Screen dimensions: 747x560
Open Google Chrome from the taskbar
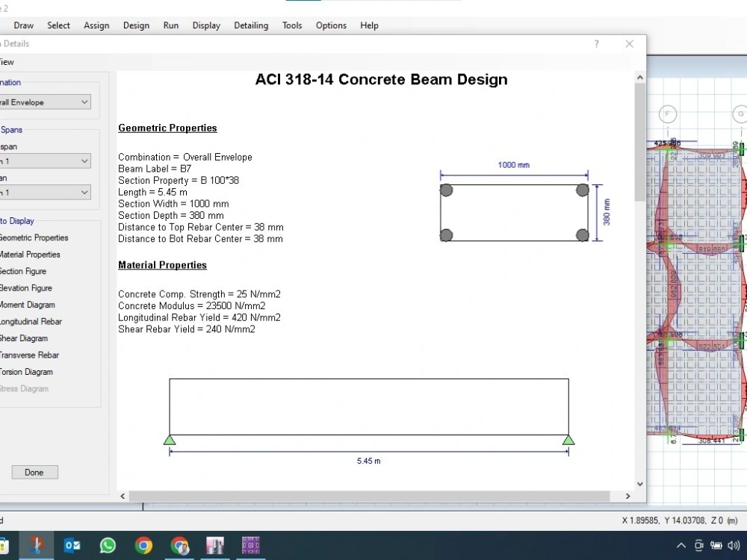pos(143,545)
